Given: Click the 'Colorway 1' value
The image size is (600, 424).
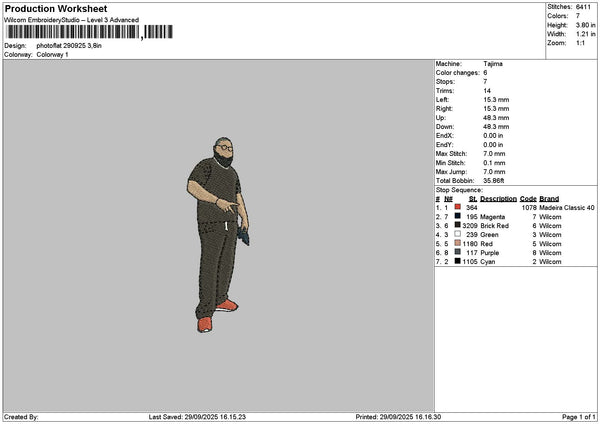Looking at the screenshot, I should 52,55.
